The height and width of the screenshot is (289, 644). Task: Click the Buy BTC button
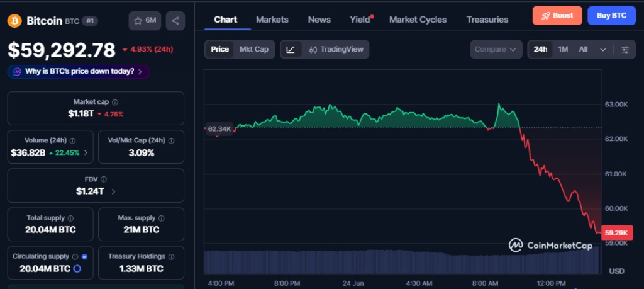pyautogui.click(x=611, y=16)
